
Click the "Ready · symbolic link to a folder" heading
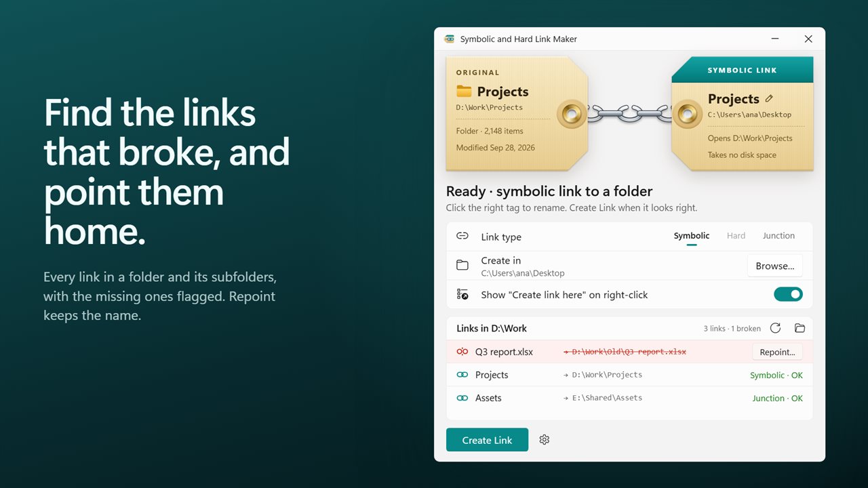click(x=549, y=191)
